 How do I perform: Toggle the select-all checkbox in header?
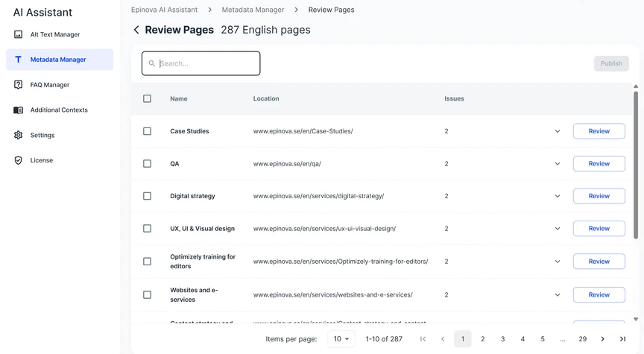(x=147, y=98)
